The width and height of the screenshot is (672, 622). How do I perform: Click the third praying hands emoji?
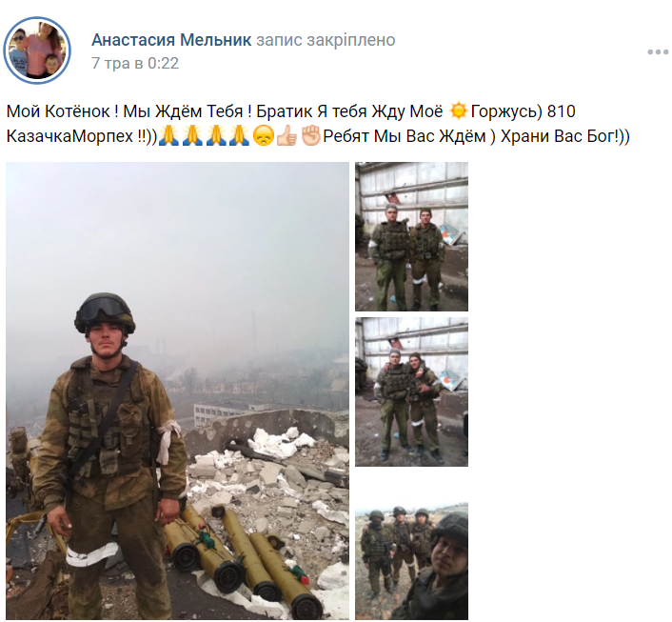coord(215,136)
